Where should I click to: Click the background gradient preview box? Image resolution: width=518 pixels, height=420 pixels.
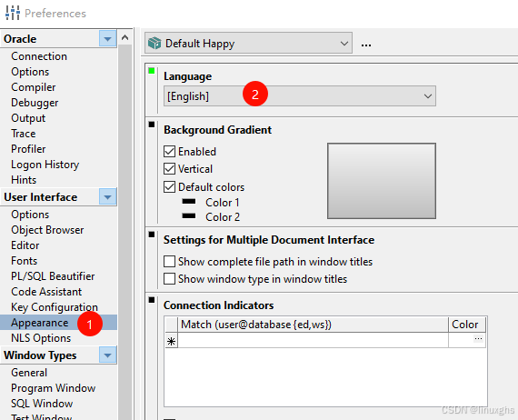point(382,181)
